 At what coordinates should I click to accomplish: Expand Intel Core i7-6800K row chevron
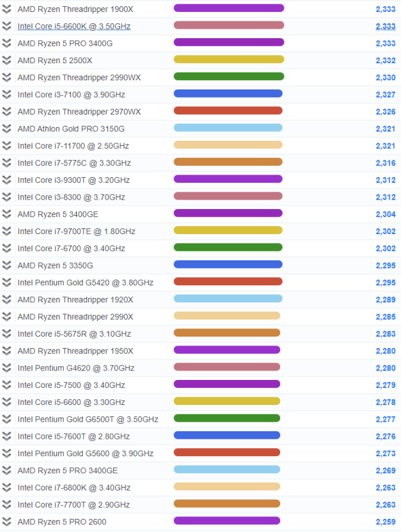click(x=6, y=487)
